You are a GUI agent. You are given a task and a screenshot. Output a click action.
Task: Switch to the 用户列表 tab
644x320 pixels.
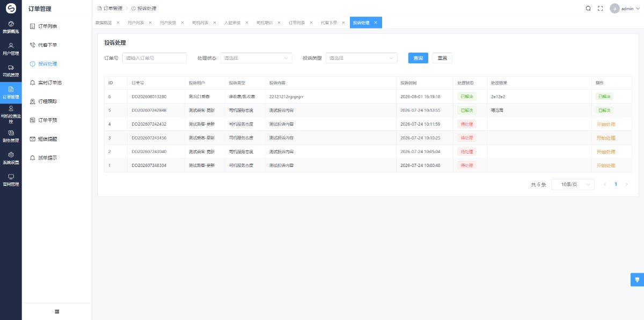pos(136,23)
